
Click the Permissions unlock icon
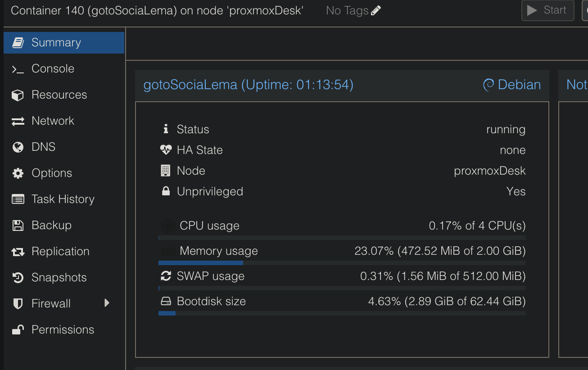click(x=18, y=330)
